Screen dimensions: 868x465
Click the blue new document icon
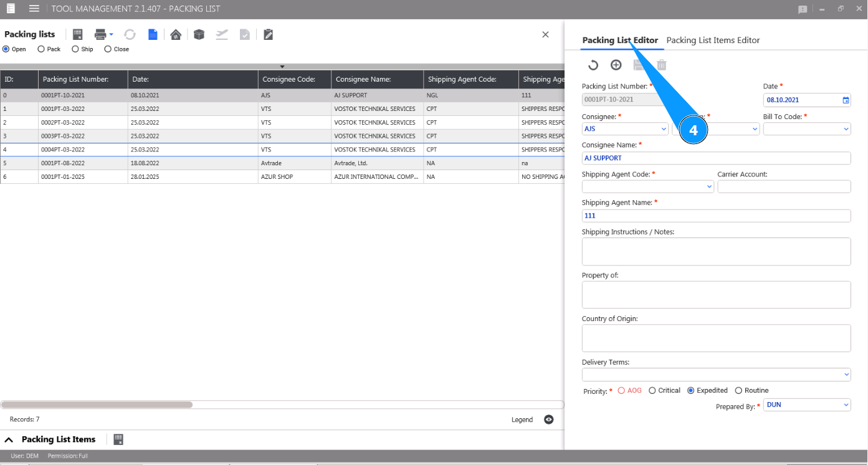pyautogui.click(x=153, y=35)
